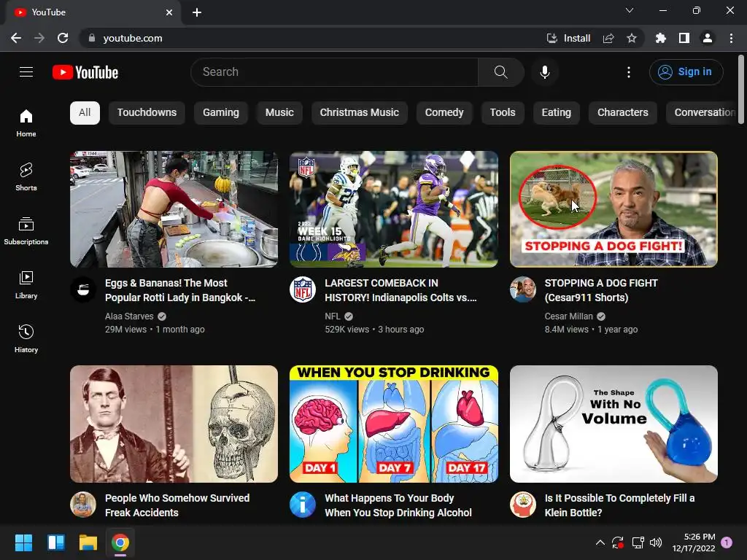Open the Chrome profile avatar
The height and width of the screenshot is (560, 747).
pyautogui.click(x=708, y=38)
